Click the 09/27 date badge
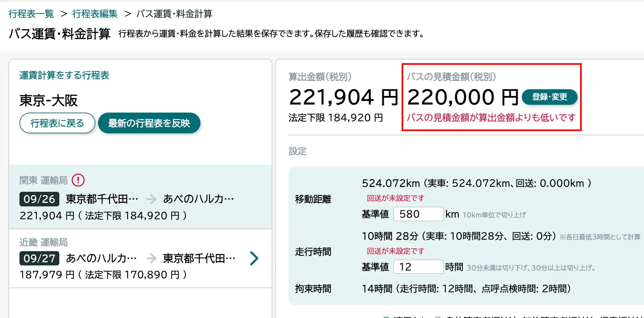The height and width of the screenshot is (318, 644). [x=39, y=258]
